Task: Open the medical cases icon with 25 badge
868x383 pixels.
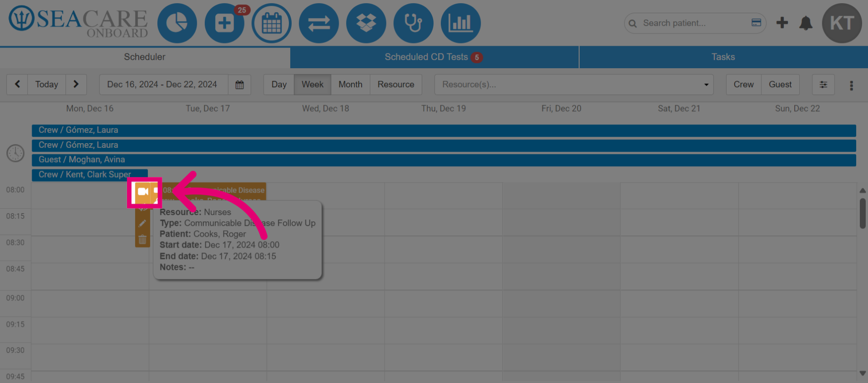Action: pyautogui.click(x=225, y=23)
